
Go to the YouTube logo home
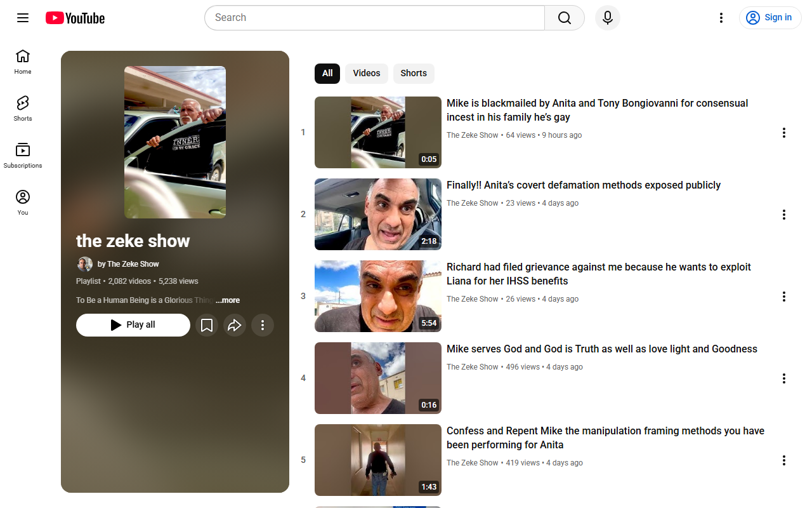75,18
